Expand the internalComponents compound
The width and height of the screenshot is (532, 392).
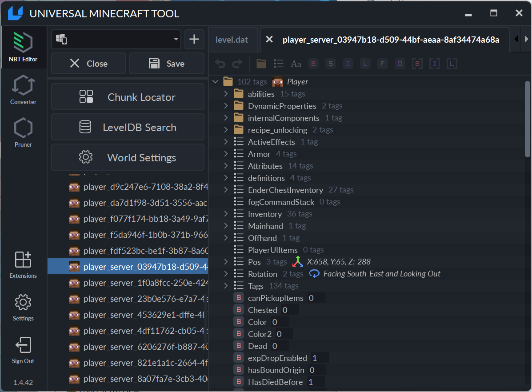(226, 118)
